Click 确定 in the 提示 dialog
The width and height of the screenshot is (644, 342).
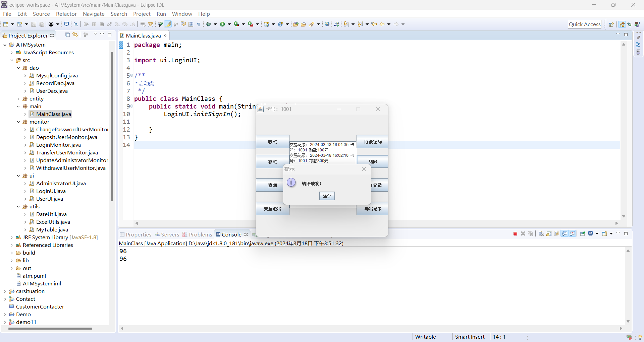point(327,196)
